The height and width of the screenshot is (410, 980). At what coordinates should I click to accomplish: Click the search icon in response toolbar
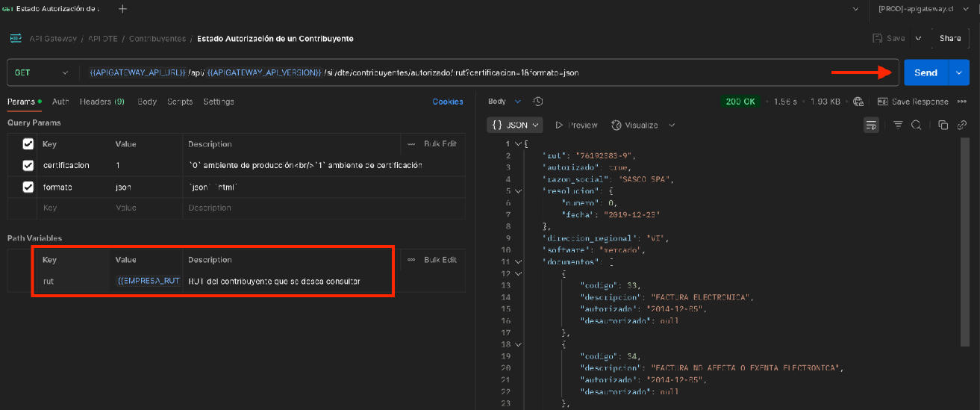tap(917, 125)
